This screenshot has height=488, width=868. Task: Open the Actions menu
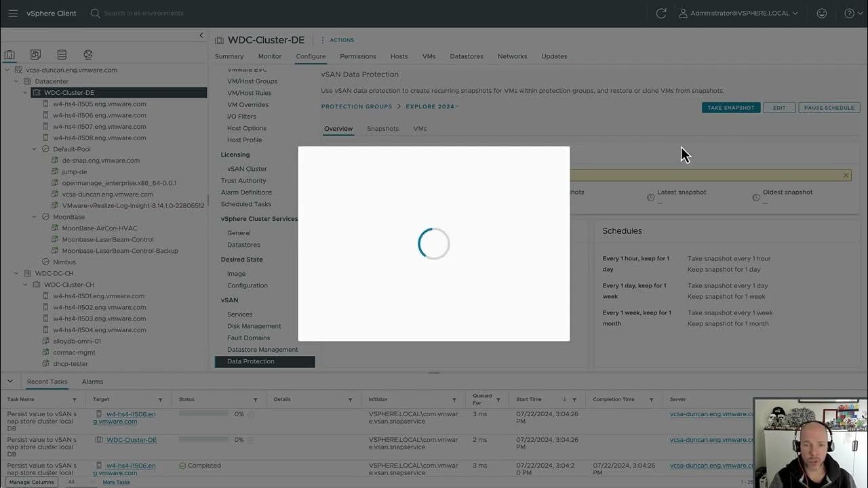pos(342,40)
